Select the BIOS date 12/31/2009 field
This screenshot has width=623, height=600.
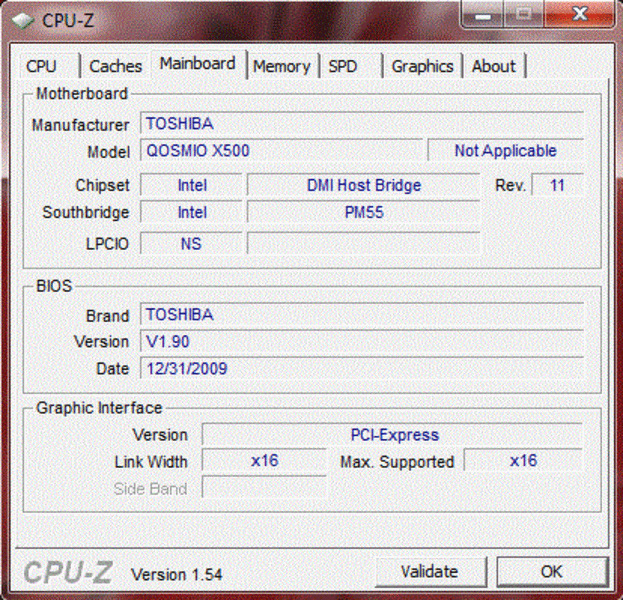click(x=362, y=368)
